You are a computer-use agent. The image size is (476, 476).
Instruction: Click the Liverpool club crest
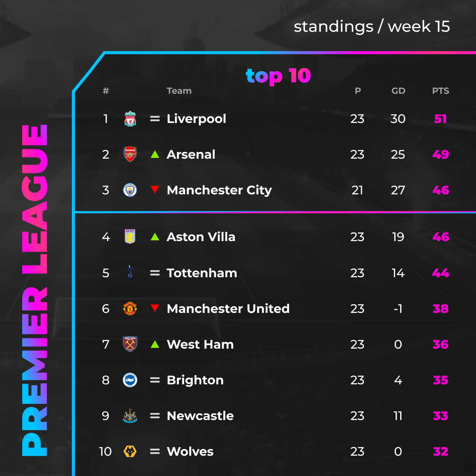click(x=130, y=119)
